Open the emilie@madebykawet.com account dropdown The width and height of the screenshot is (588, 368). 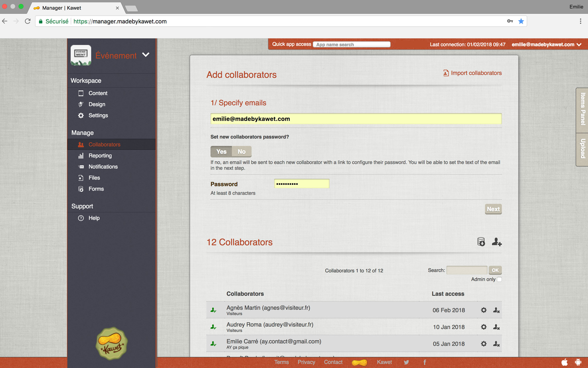click(547, 45)
